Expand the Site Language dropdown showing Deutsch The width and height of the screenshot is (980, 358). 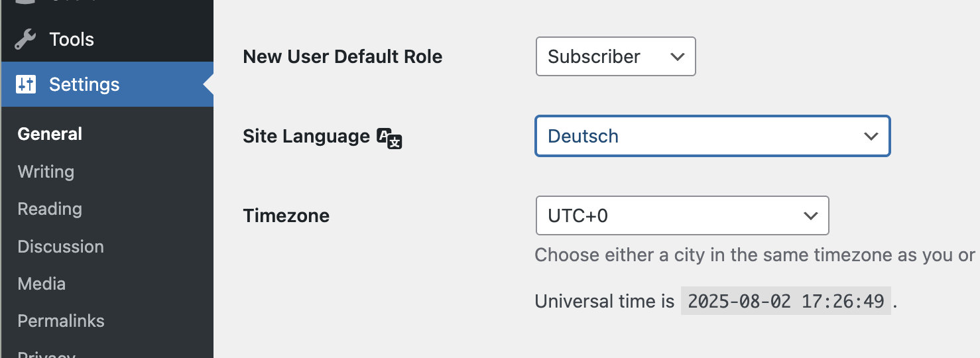(x=712, y=136)
